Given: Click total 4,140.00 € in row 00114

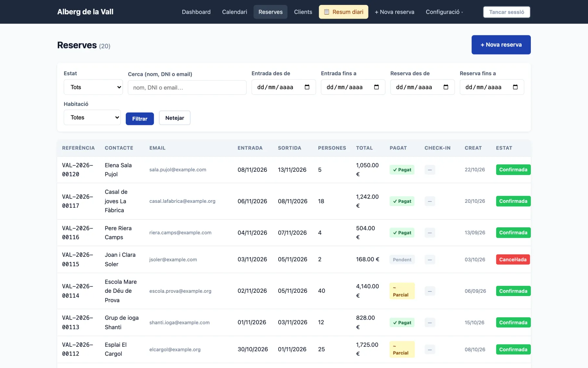Looking at the screenshot, I should pyautogui.click(x=367, y=291).
